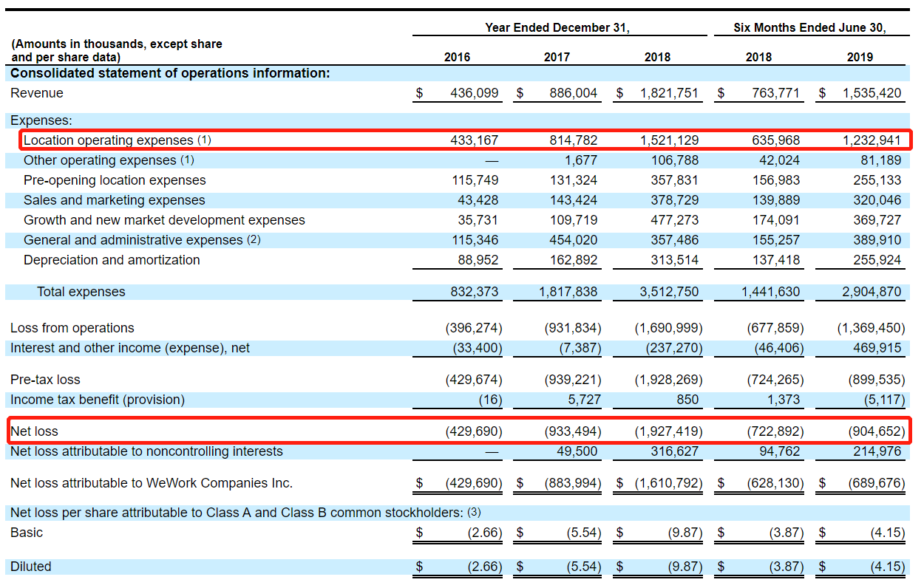
Task: Select 'Loss from operations' row label
Action: (x=72, y=328)
